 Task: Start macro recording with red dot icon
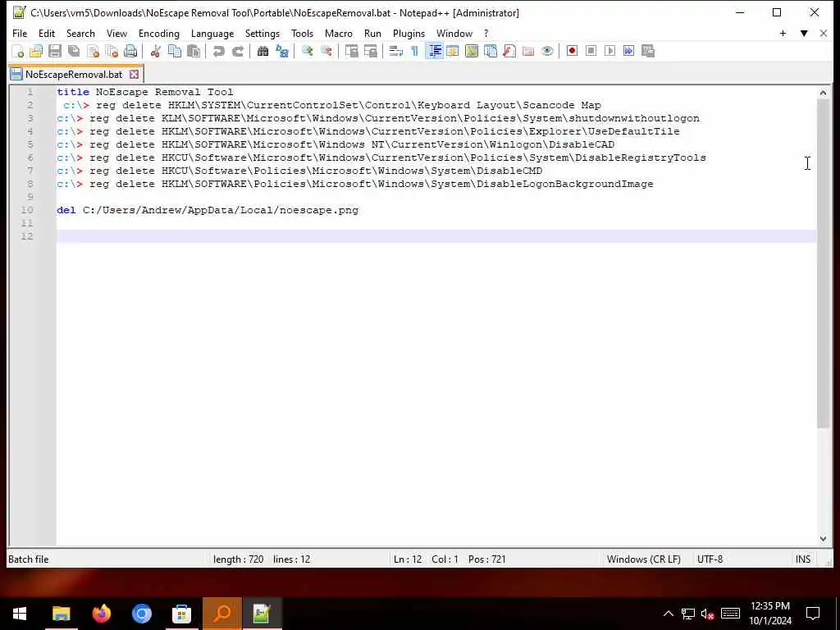[x=572, y=51]
